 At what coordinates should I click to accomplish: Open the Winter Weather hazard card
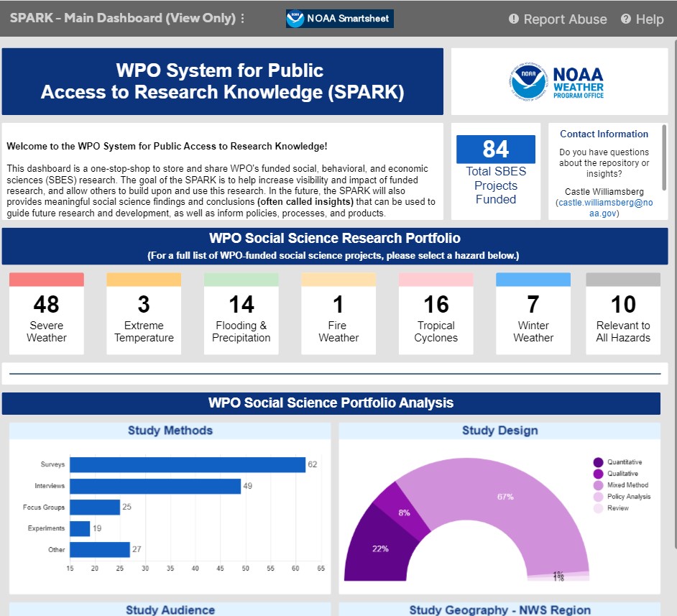533,313
